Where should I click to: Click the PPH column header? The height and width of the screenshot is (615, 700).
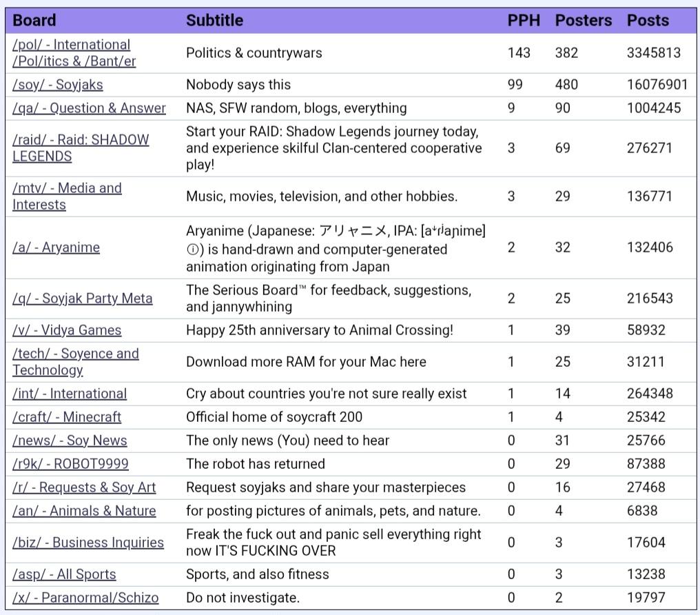click(524, 20)
